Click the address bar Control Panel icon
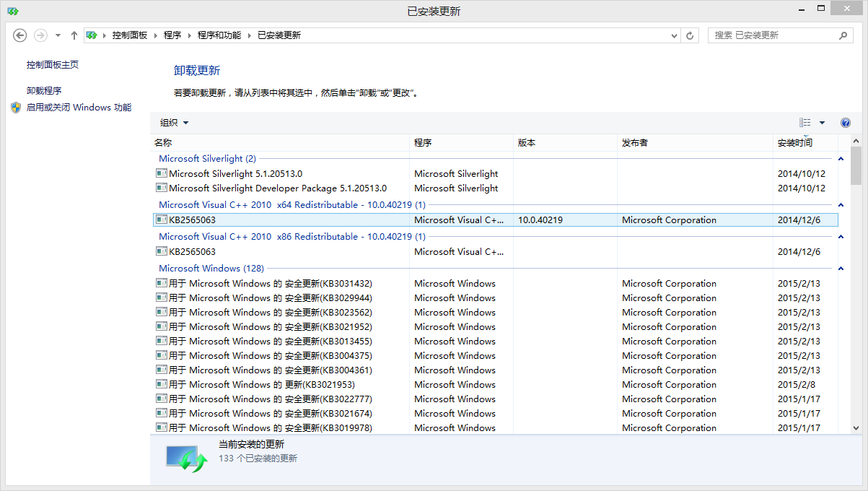This screenshot has height=491, width=868. pyautogui.click(x=92, y=35)
